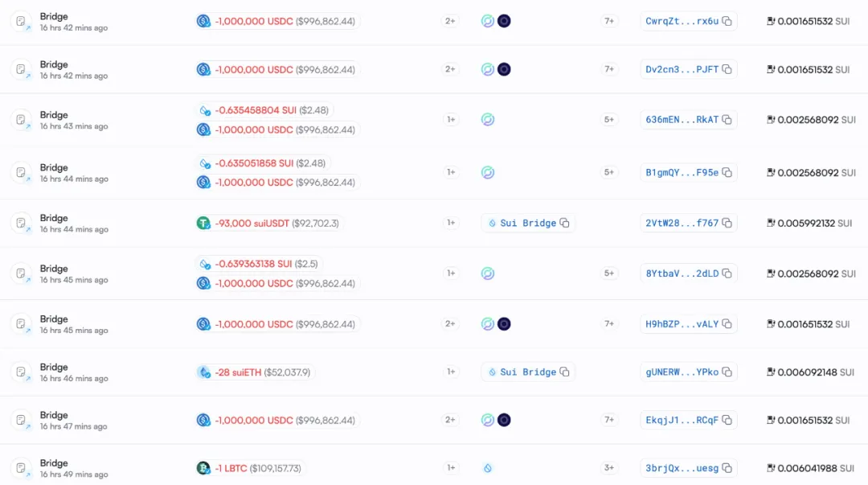Viewport: 868px width, 485px height.
Task: Click the suiETH token icon
Action: tap(203, 372)
